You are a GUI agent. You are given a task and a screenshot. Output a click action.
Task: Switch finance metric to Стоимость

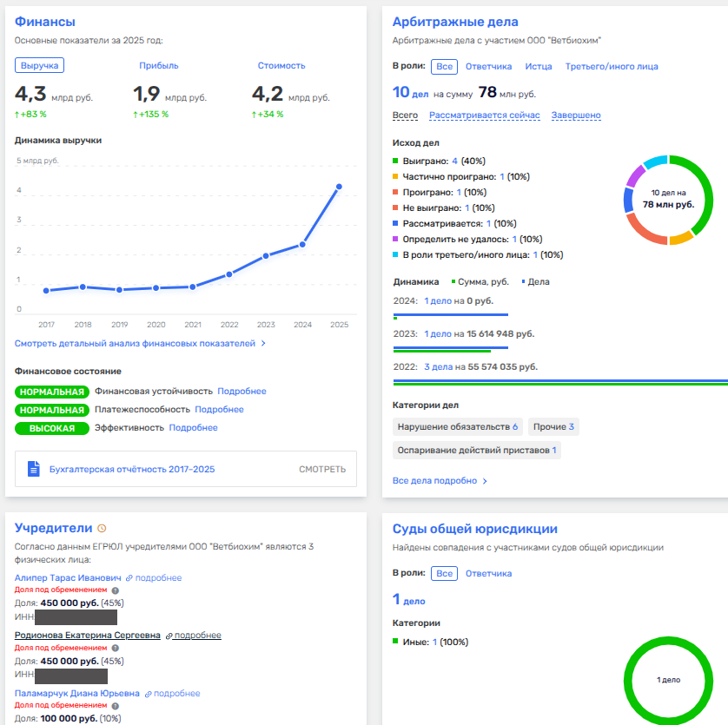tap(281, 65)
